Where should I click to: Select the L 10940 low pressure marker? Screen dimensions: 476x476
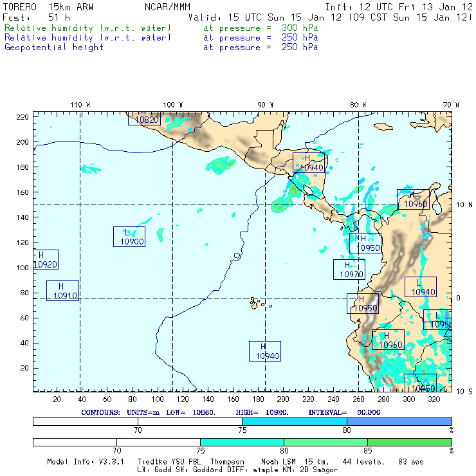click(x=421, y=287)
